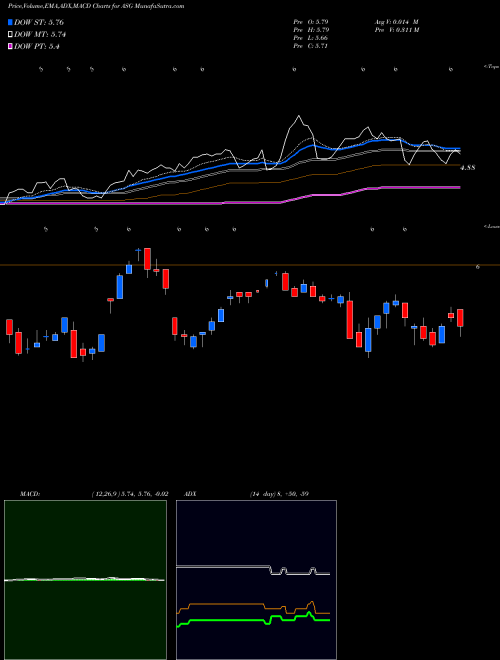Screen dimensions: 500x660
Task: Click the magenta DOW PT legend swatch
Action: (x=10, y=47)
